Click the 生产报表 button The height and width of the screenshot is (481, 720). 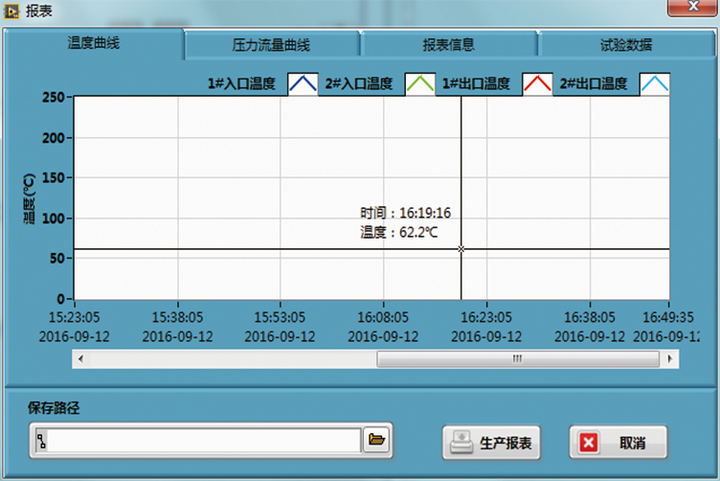[491, 442]
